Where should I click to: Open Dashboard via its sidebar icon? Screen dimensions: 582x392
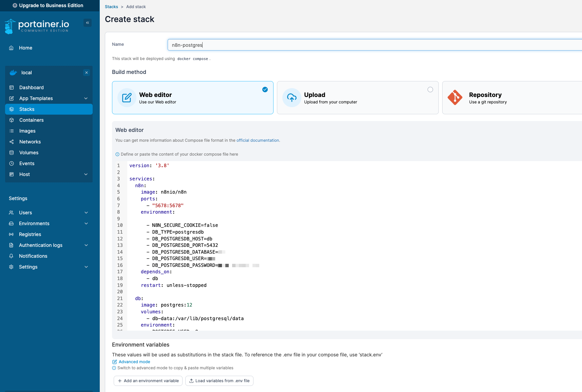[12, 87]
